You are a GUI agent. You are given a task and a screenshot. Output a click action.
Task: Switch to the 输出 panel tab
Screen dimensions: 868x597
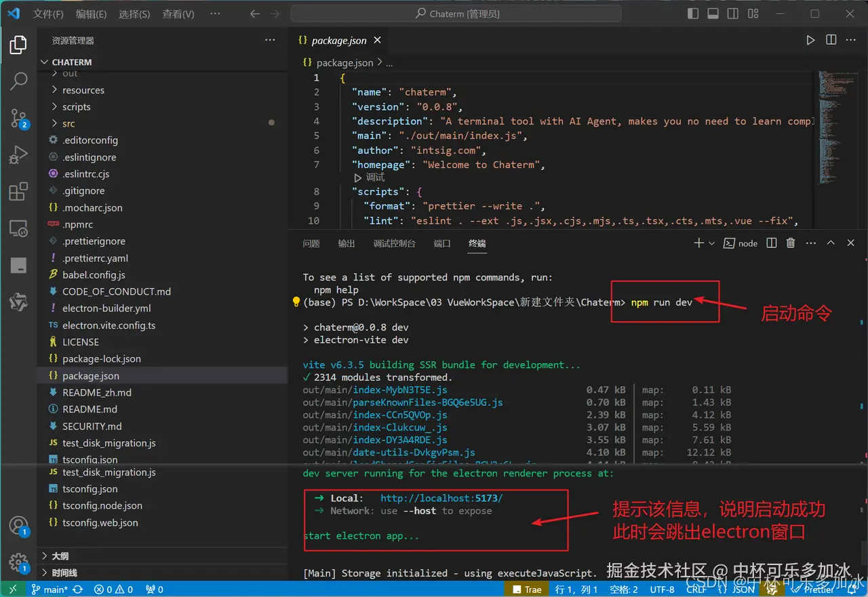coord(347,243)
